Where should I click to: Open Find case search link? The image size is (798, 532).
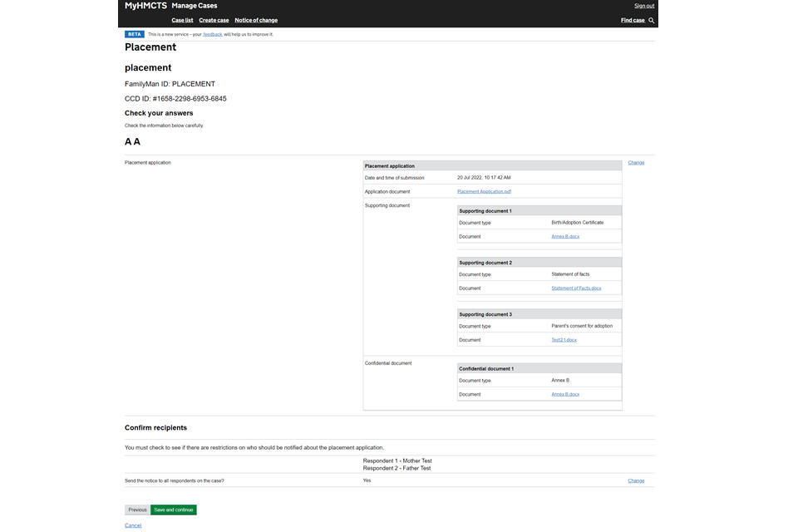(633, 20)
